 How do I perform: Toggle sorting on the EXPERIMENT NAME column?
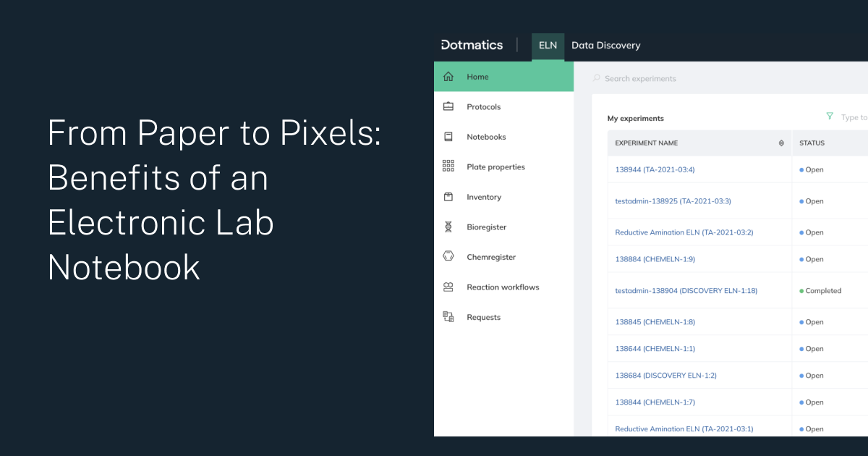tap(781, 143)
